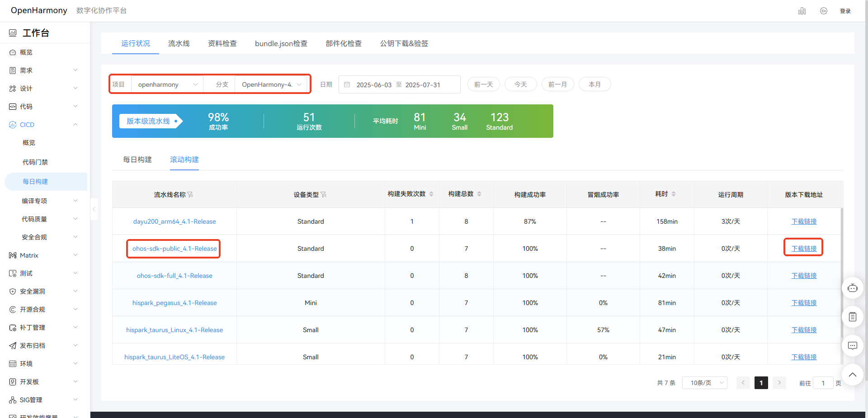
Task: Click the 前一月 button
Action: [558, 85]
